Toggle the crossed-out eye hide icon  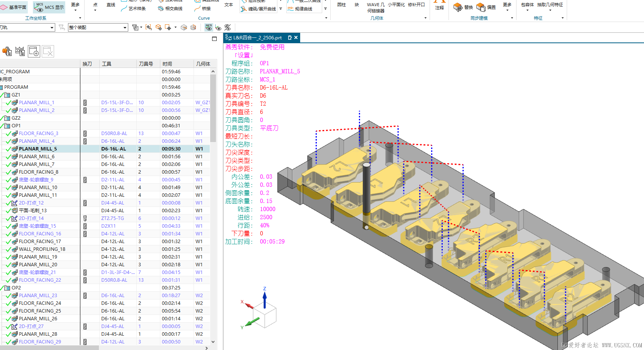(228, 27)
